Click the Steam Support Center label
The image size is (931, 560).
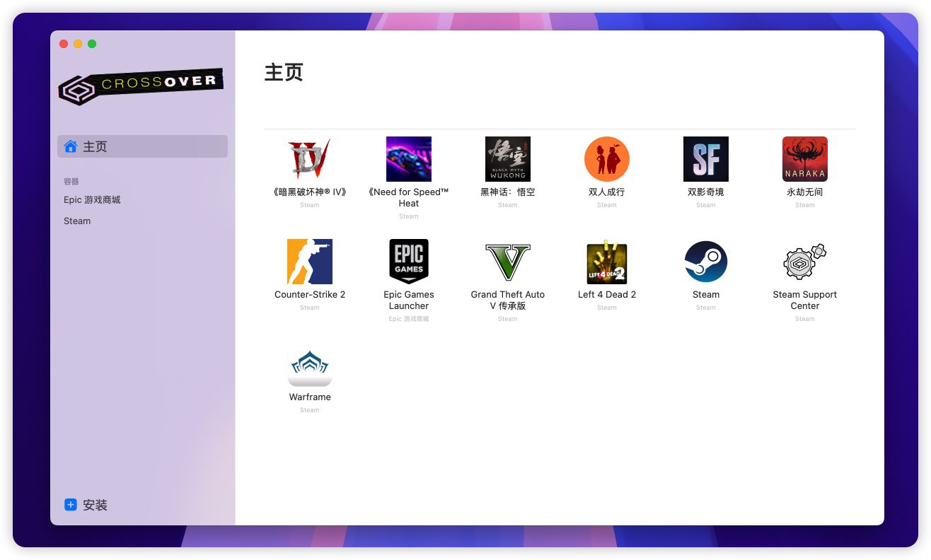805,301
